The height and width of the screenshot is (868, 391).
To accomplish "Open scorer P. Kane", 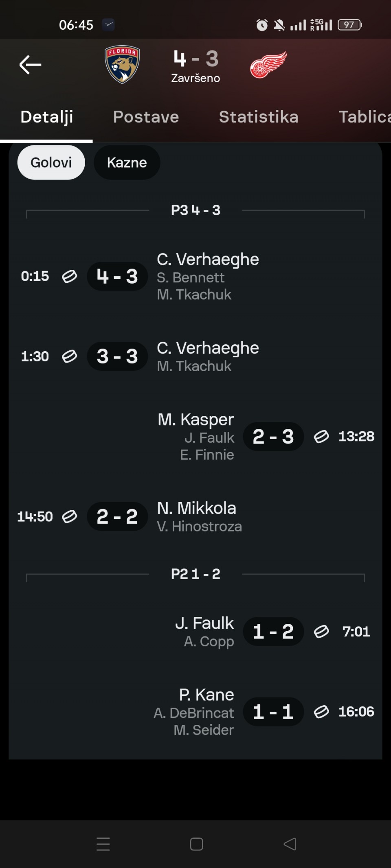I will (206, 695).
